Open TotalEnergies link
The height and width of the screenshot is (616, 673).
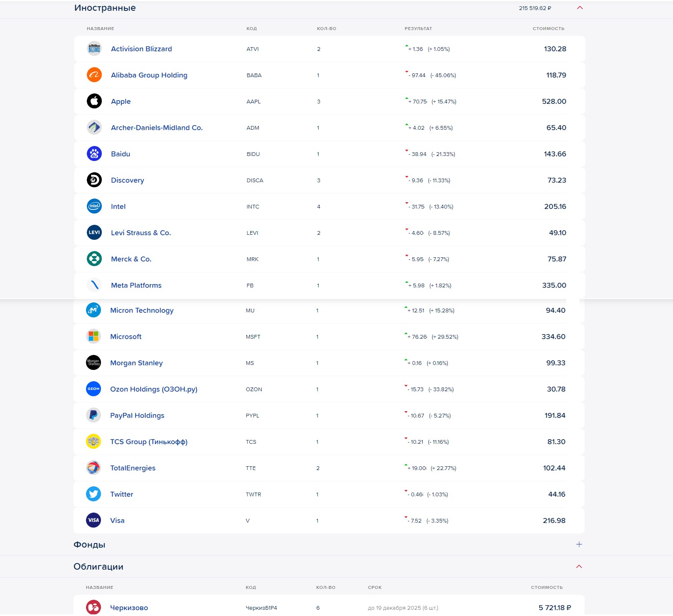(133, 468)
